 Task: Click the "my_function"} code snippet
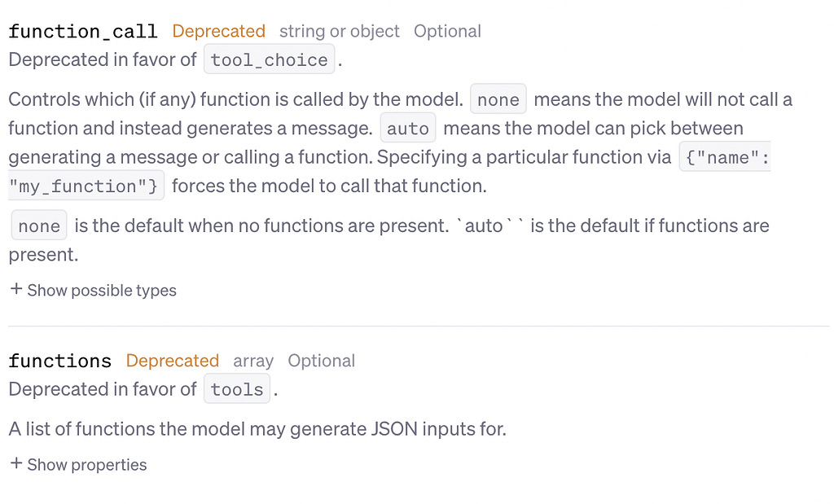(x=86, y=186)
